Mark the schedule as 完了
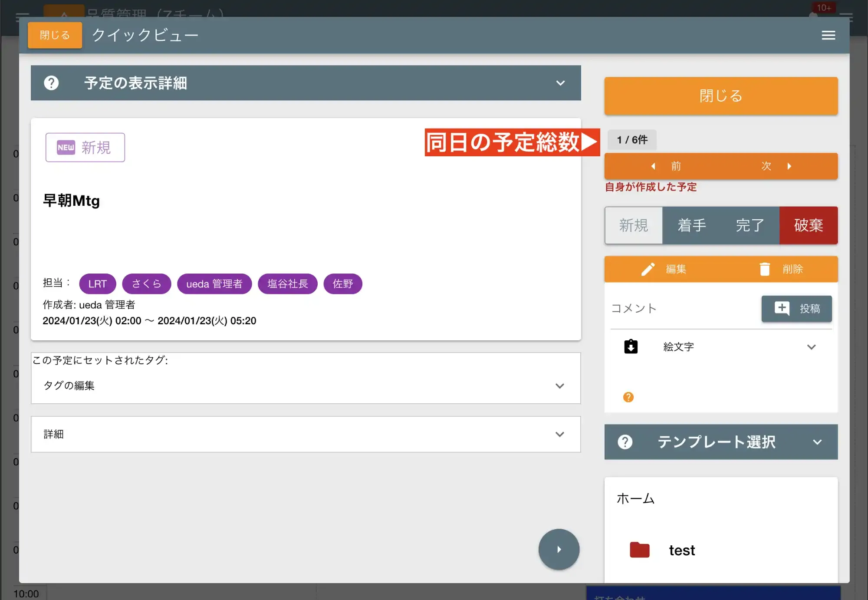Screen dimensions: 868x600 point(749,225)
